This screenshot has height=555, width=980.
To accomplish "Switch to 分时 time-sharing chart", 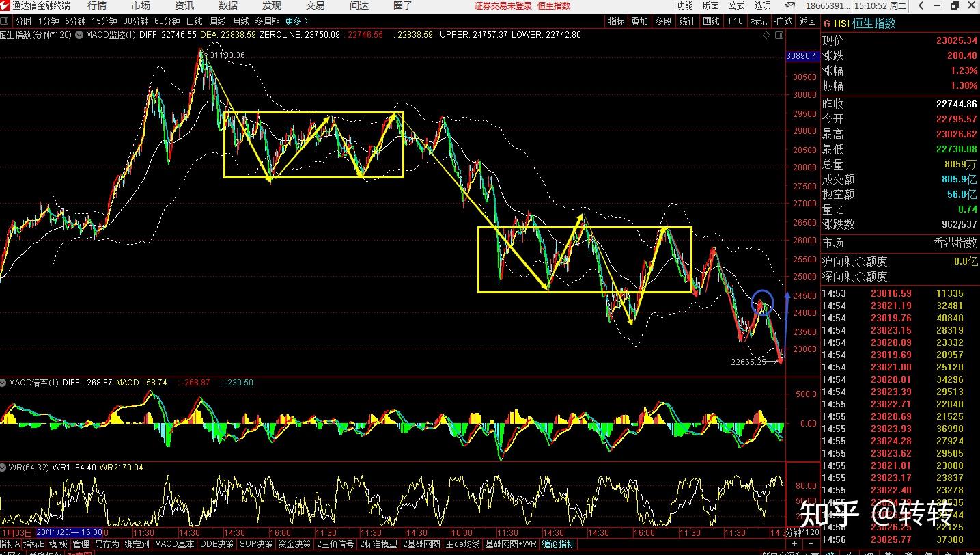I will click(23, 21).
